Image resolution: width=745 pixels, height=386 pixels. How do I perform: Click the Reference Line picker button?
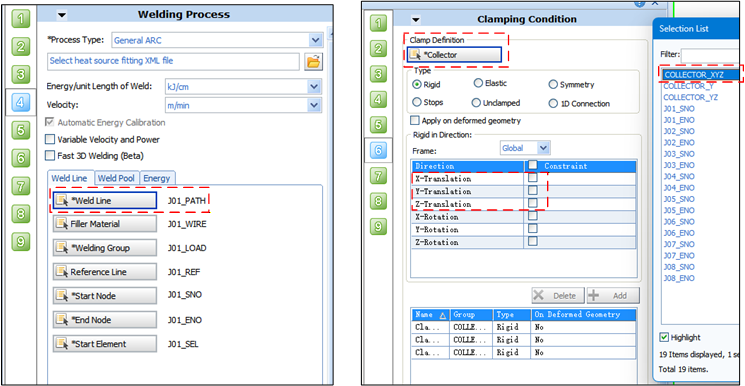pyautogui.click(x=105, y=272)
